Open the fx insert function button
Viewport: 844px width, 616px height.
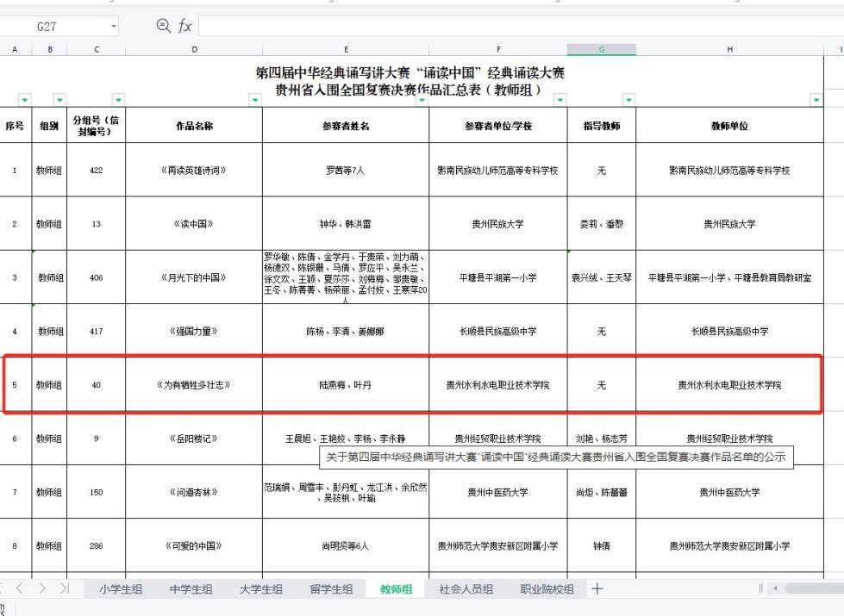coord(184,26)
